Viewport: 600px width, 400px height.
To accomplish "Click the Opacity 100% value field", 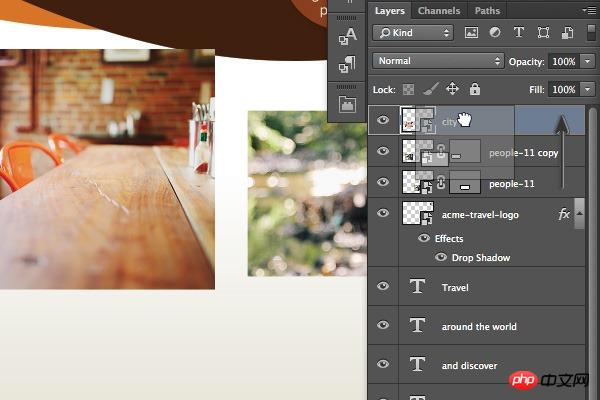I will click(x=564, y=61).
